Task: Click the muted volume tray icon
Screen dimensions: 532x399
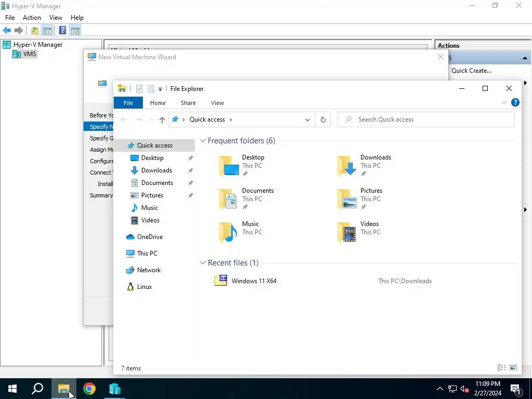Action: pyautogui.click(x=464, y=389)
